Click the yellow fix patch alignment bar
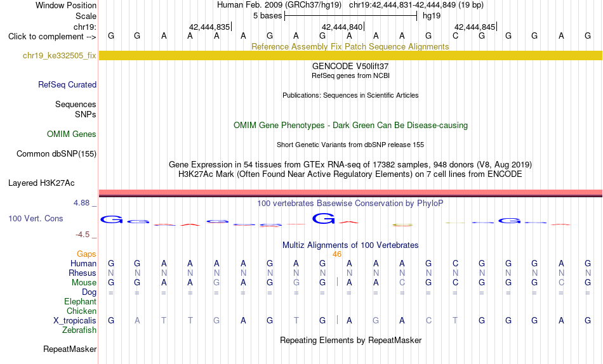 [350, 55]
